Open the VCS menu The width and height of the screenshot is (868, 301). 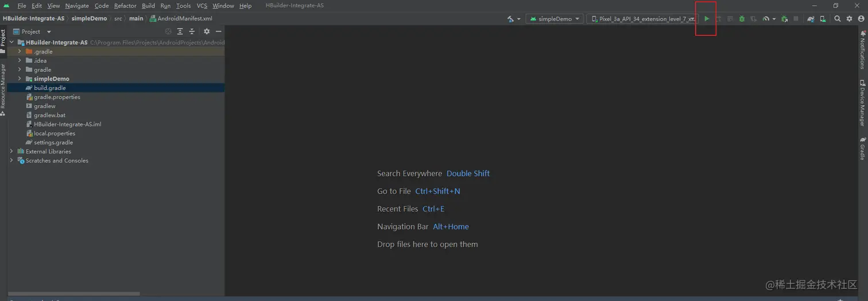coord(202,6)
